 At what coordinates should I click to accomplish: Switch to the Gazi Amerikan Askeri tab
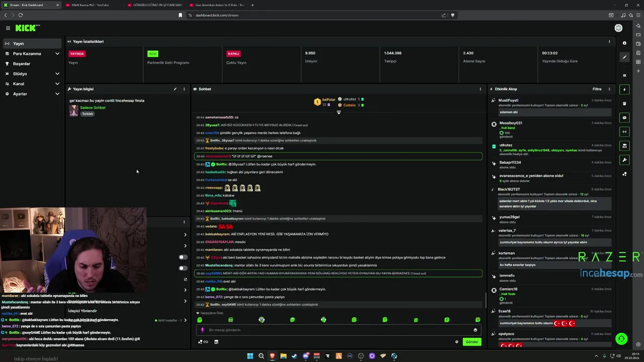click(216, 5)
